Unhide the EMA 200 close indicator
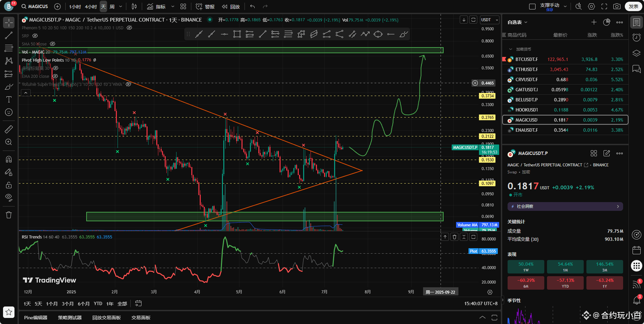644x324 pixels. pyautogui.click(x=55, y=76)
